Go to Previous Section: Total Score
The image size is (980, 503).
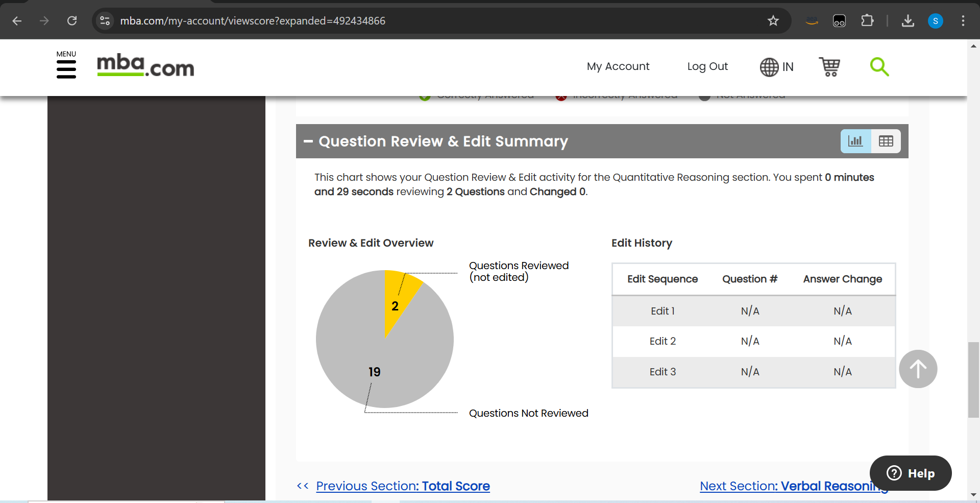403,486
